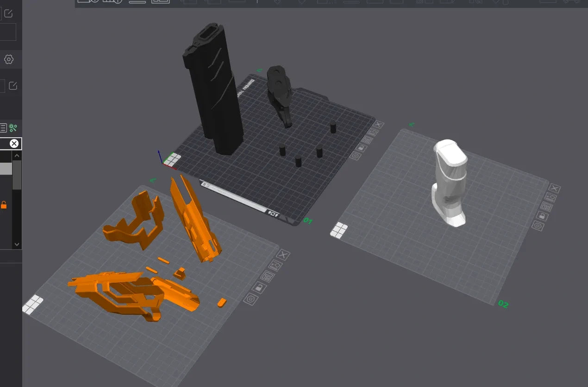
Task: Switch to the list view icon
Action: (3, 128)
